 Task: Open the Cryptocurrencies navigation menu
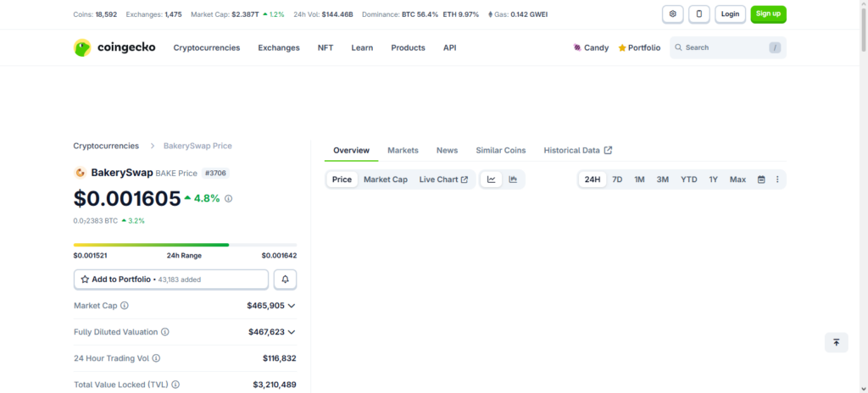click(x=207, y=47)
